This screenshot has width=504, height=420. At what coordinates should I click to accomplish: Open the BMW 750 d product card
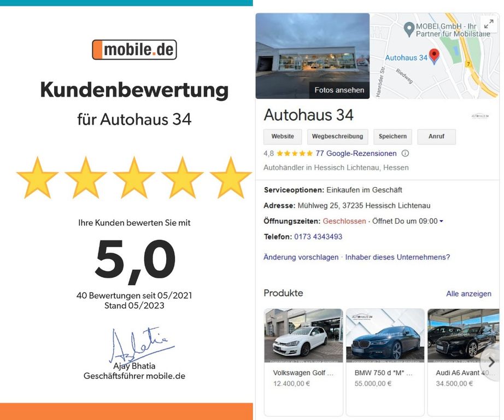[385, 362]
